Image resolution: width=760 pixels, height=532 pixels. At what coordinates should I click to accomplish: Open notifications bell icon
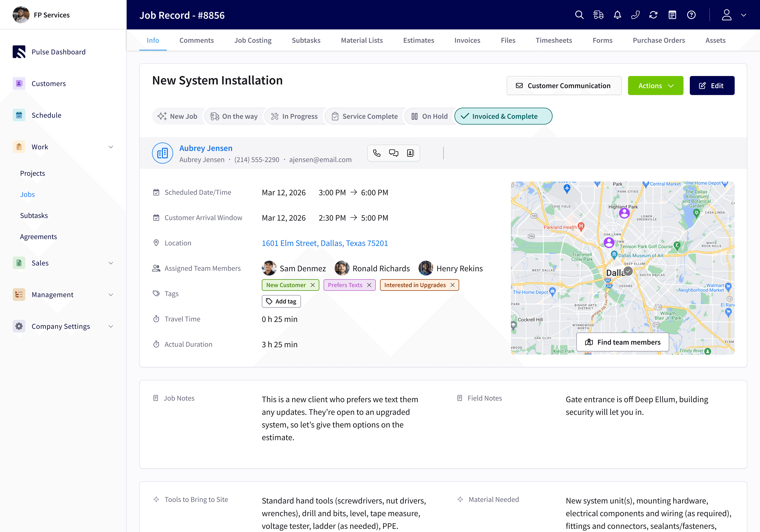617,15
